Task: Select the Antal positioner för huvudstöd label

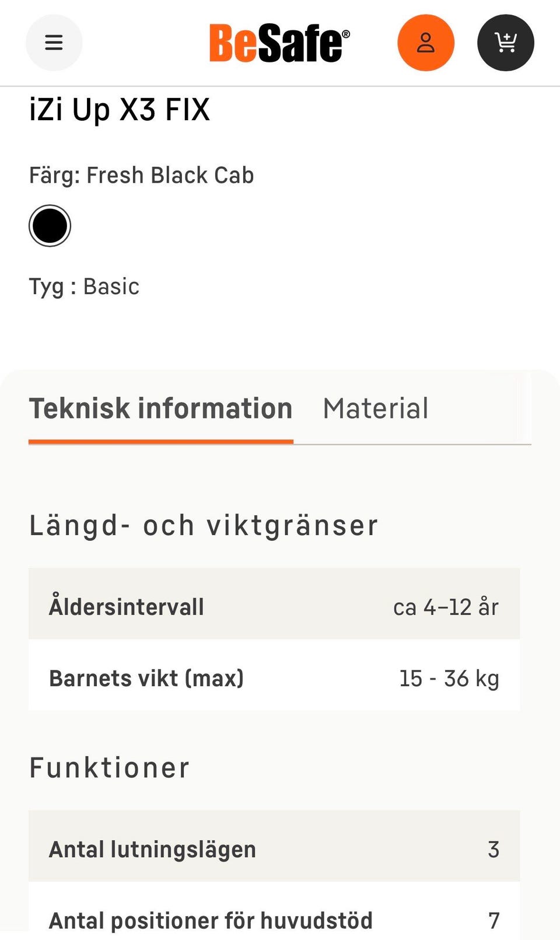Action: 211,920
